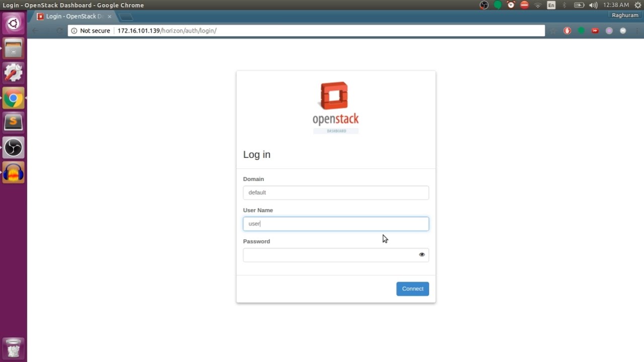Click the Password input field
Screen dimensions: 644x362
tap(336, 255)
